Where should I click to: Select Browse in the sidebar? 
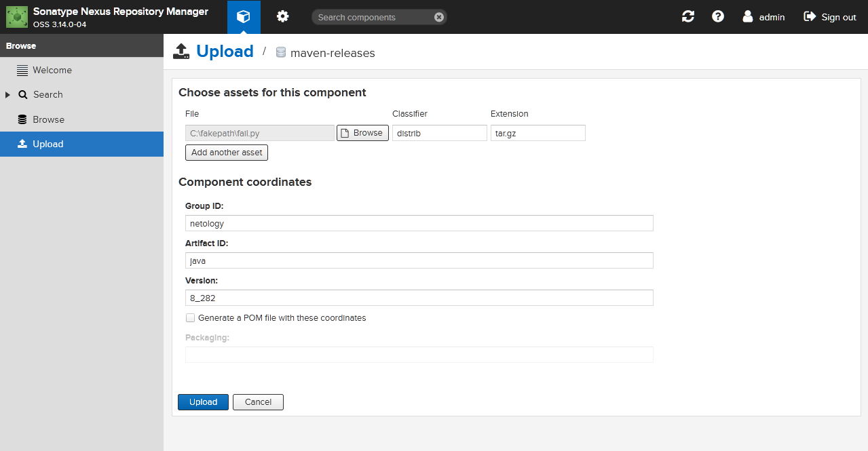coord(50,119)
